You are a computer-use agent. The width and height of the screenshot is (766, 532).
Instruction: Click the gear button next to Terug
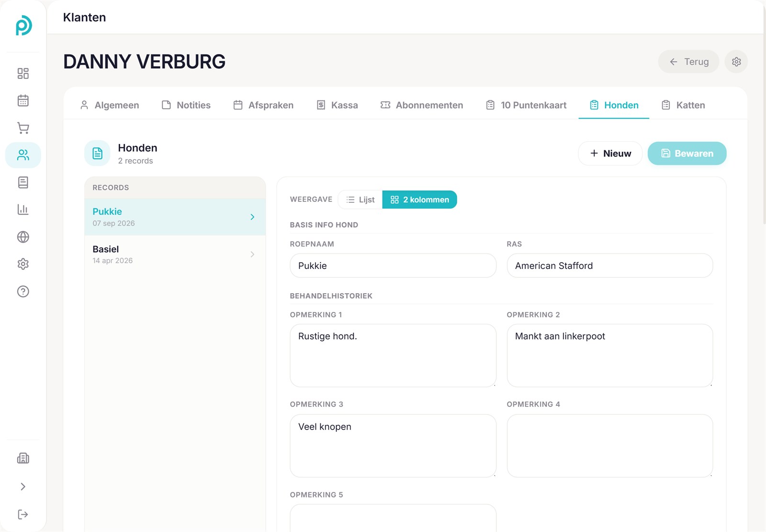(736, 62)
